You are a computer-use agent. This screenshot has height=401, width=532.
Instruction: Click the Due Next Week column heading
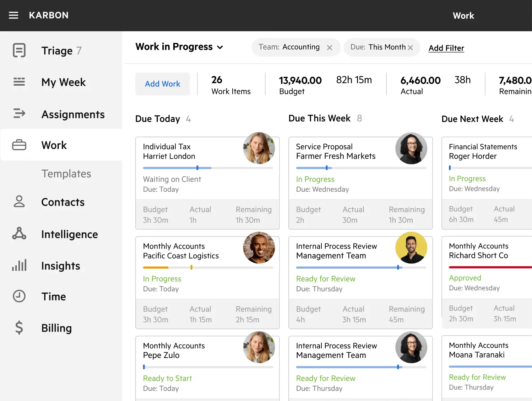tap(472, 119)
